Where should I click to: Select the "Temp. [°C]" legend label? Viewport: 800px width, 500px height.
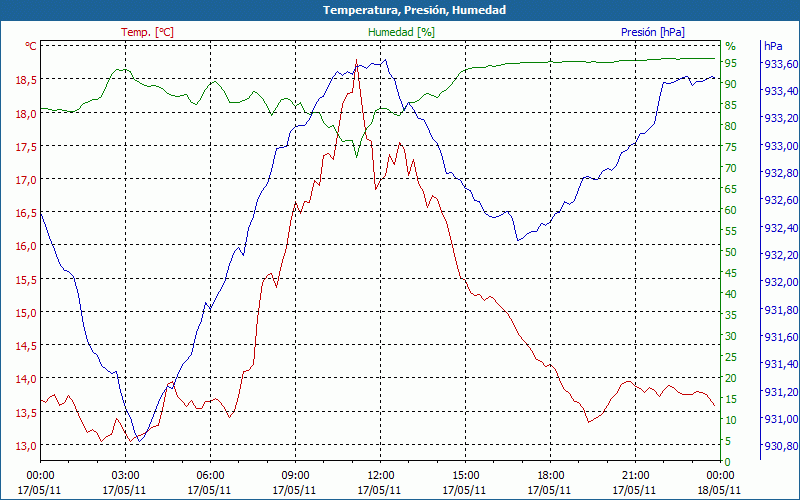pyautogui.click(x=147, y=32)
